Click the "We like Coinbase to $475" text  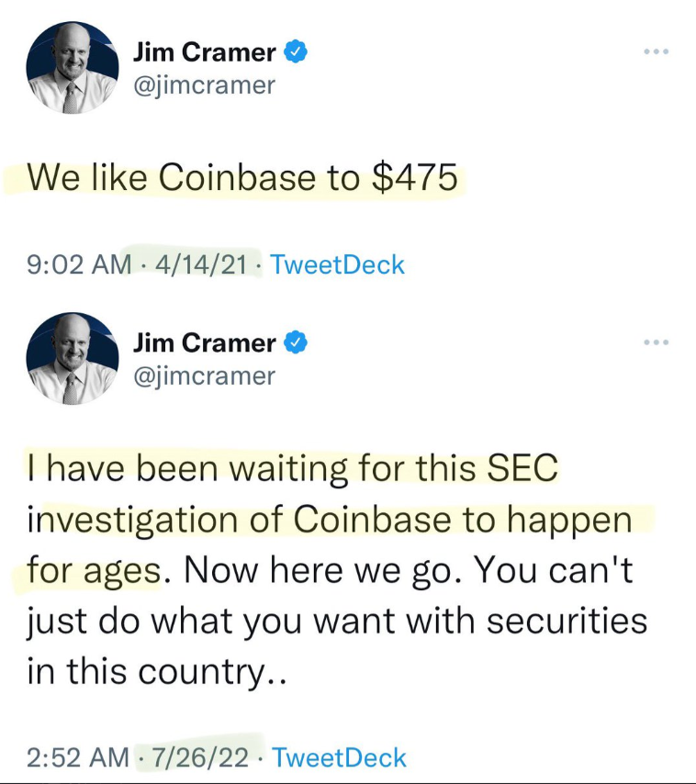tap(242, 178)
